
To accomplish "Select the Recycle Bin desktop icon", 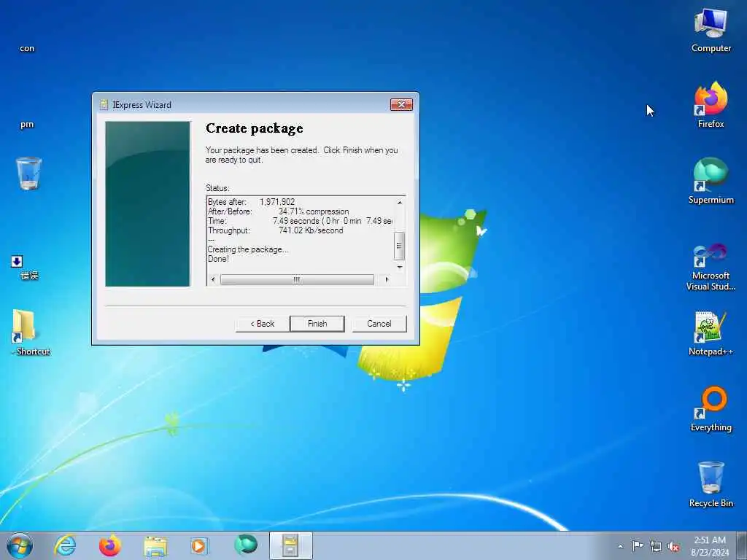I will click(711, 484).
